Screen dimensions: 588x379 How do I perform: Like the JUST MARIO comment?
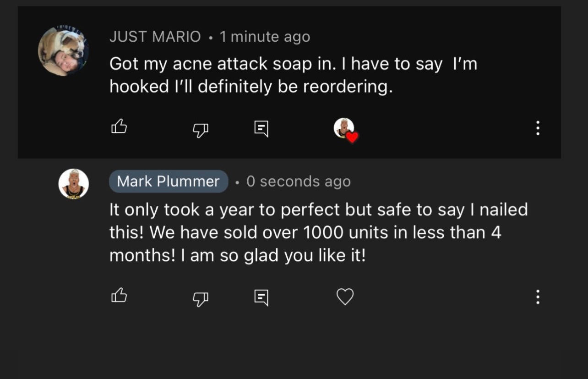point(119,126)
